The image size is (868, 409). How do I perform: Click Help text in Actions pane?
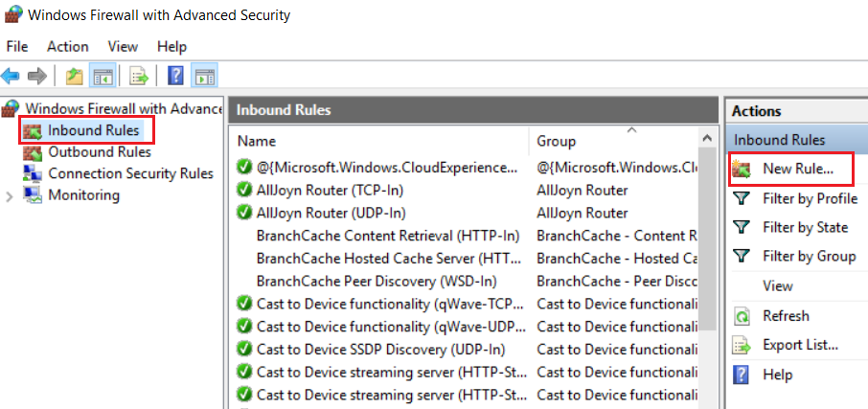(777, 375)
